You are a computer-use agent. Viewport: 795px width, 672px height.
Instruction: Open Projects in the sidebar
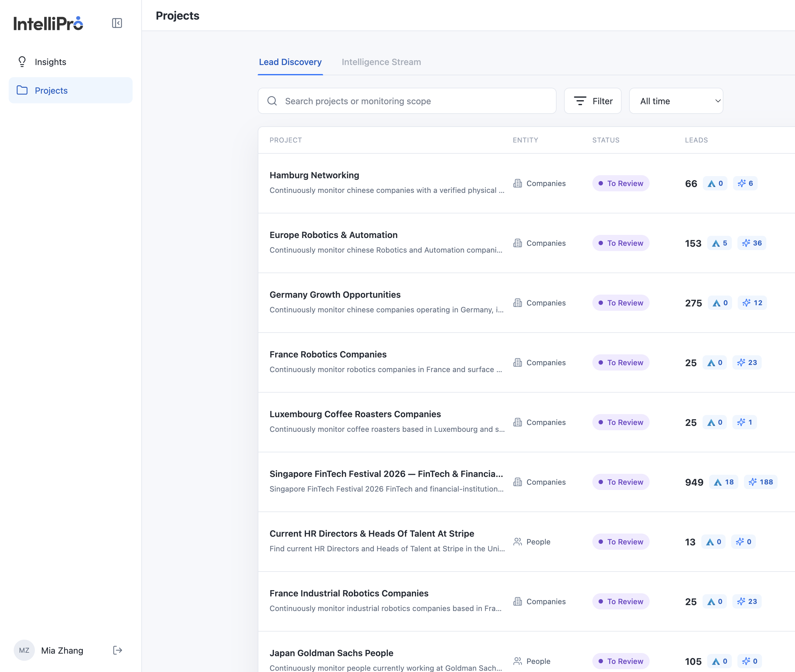(x=71, y=90)
